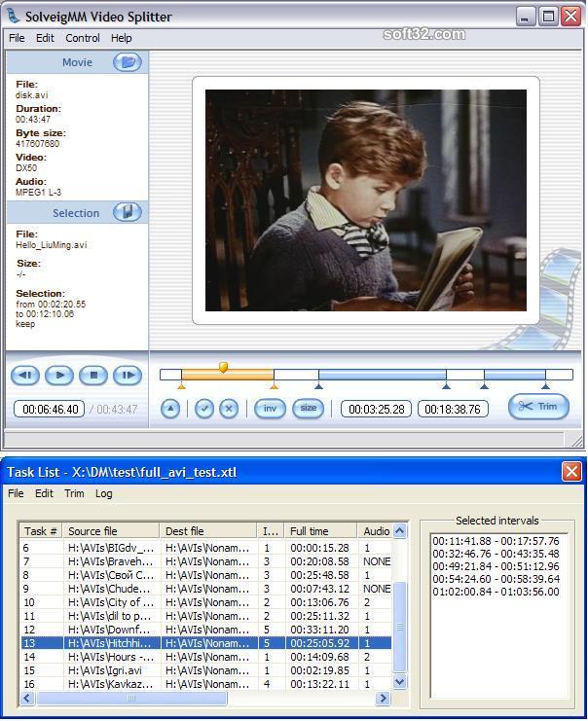The image size is (588, 721).
Task: Open the File menu in Video Splitter
Action: tap(17, 38)
